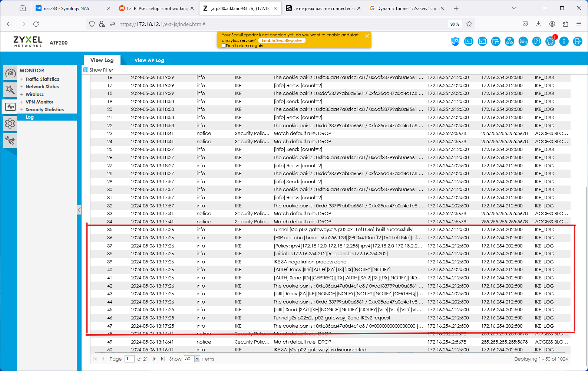Collapse the left navigation panel handle

79,210
